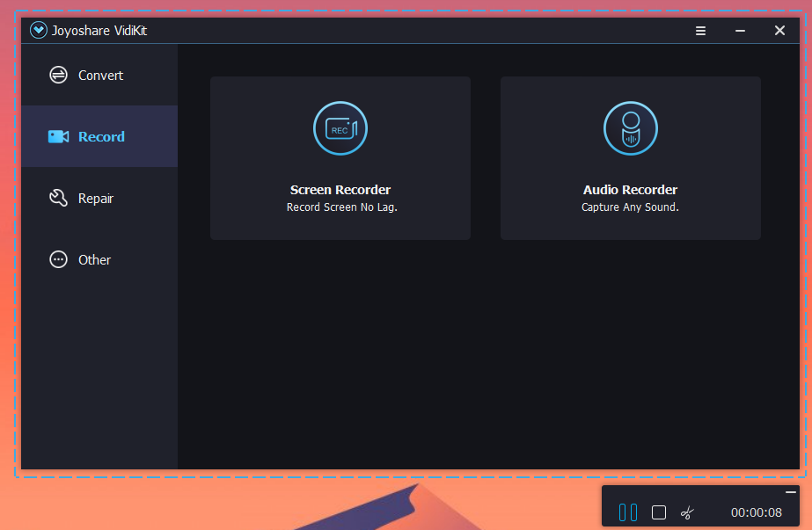Minimize the Joyoshare VidiKit window

tap(740, 31)
